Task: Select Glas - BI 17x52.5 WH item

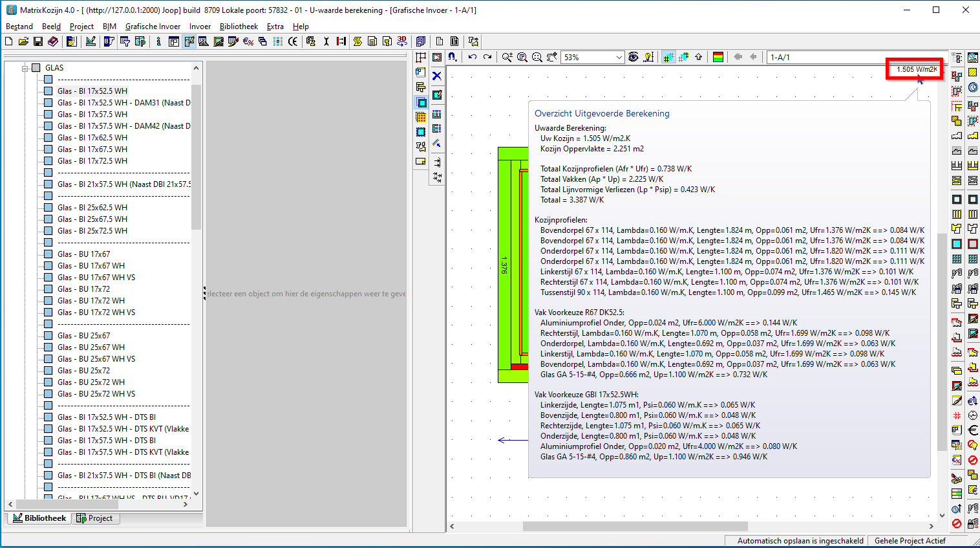Action: 92,91
